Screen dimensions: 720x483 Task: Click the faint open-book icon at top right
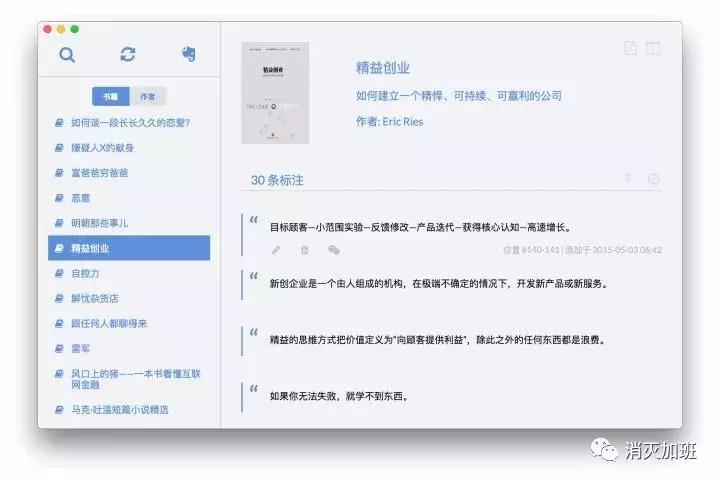click(653, 48)
